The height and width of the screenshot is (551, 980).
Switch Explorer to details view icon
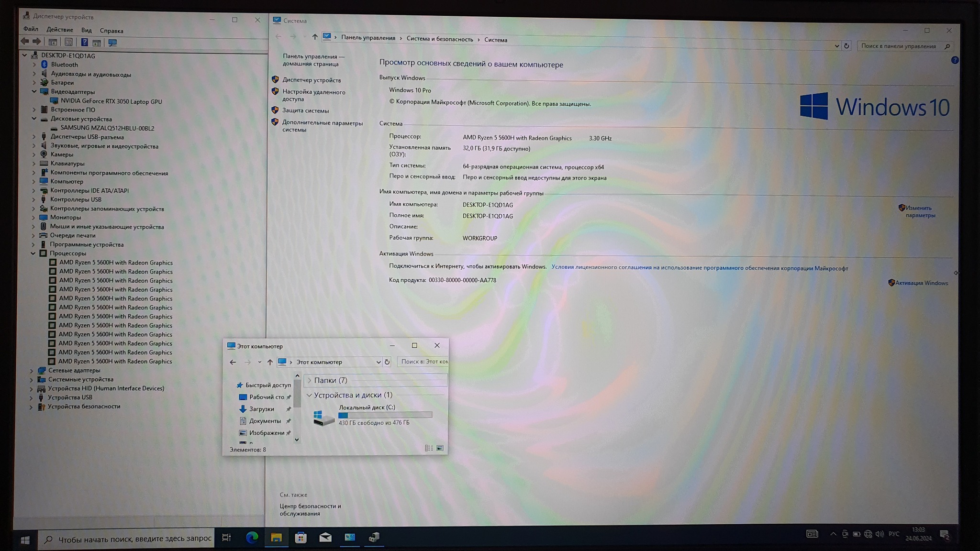pos(429,448)
